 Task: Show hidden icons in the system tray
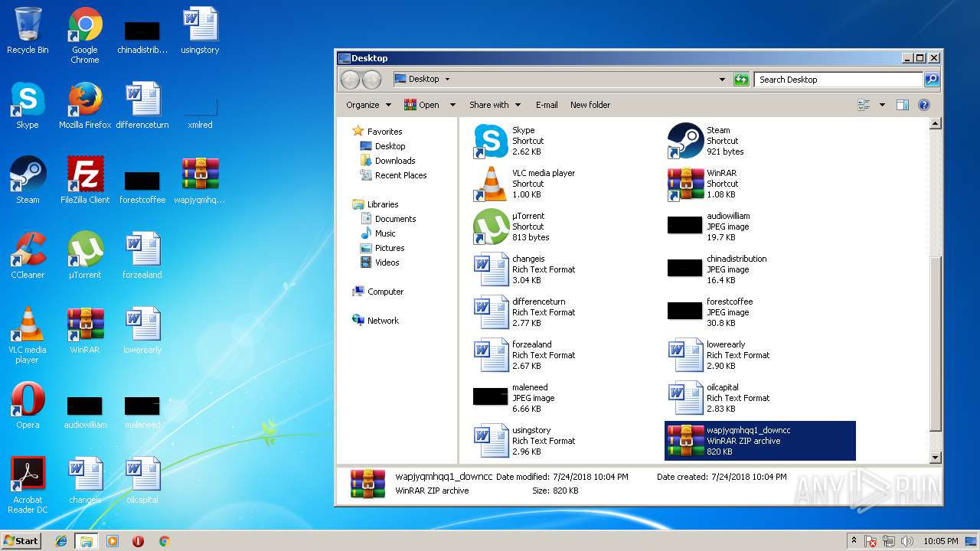pos(854,541)
